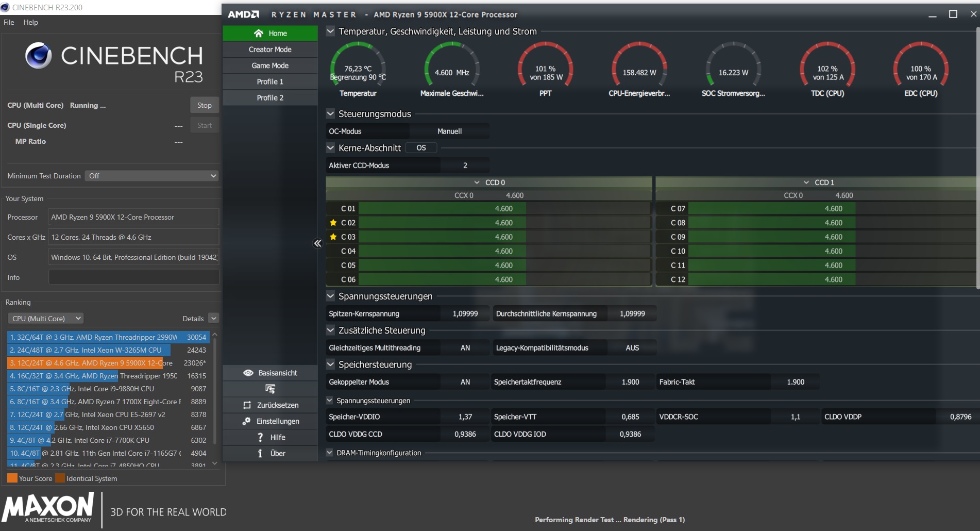Open Home in Ryzen Master sidebar
Viewport: 980px width, 531px height.
pos(270,33)
